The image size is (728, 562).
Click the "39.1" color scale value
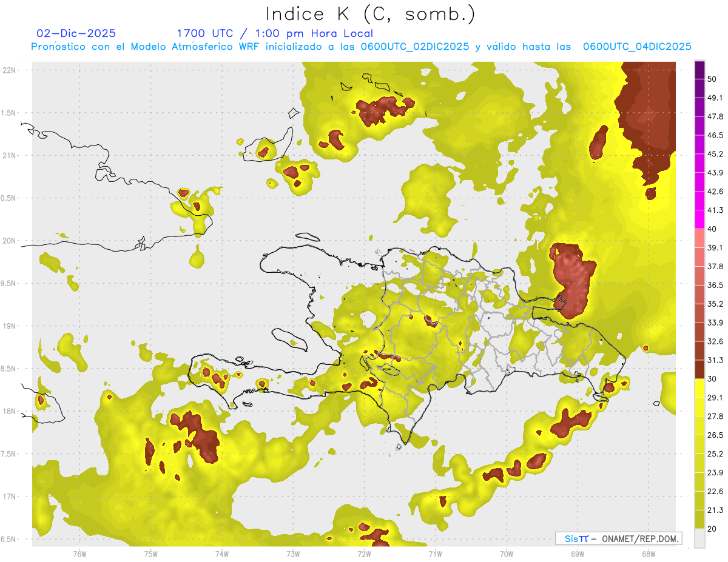(x=715, y=248)
